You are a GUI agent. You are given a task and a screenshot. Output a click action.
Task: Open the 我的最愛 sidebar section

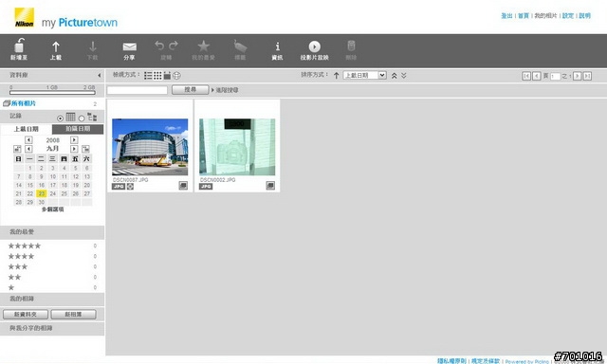click(52, 232)
